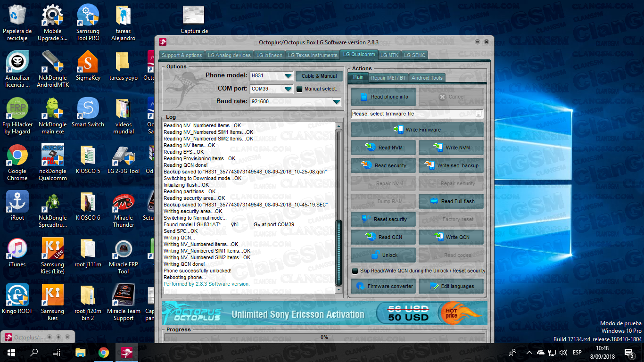Launch NckDongle main exe shortcut
This screenshot has height=362, width=644.
[53, 116]
